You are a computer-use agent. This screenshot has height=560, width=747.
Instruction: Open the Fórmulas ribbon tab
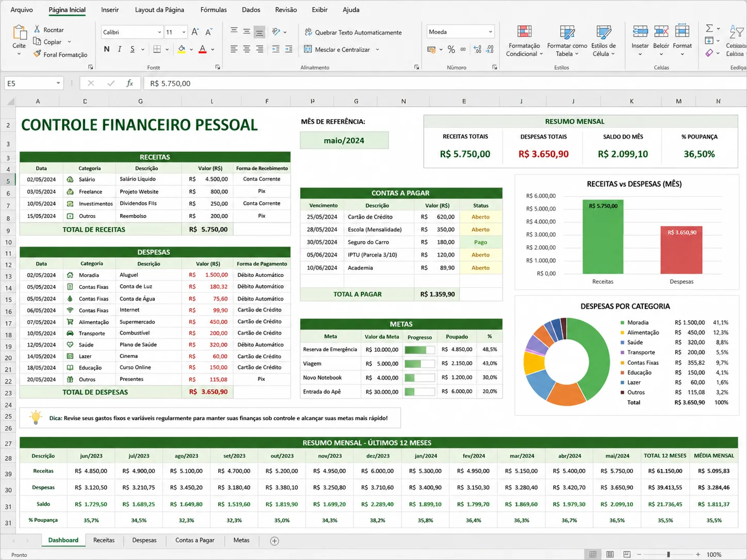214,10
